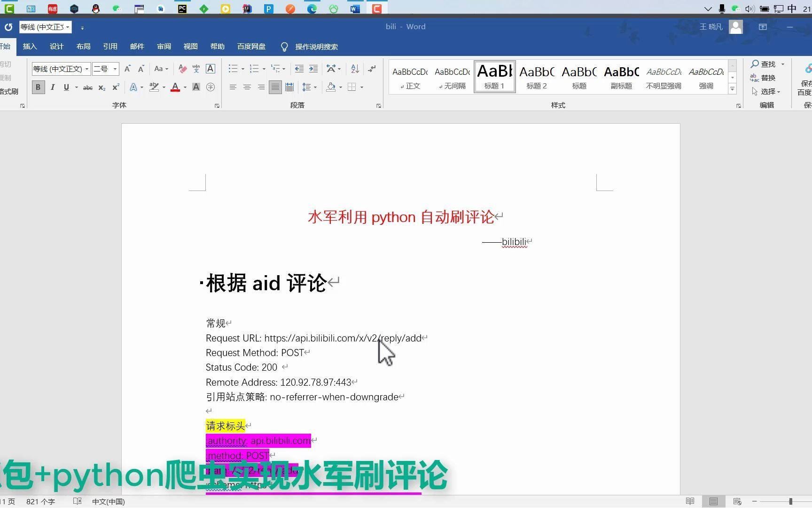Screen dimensions: 812x508
Task: Open 布局 ribbon tab
Action: coord(83,47)
